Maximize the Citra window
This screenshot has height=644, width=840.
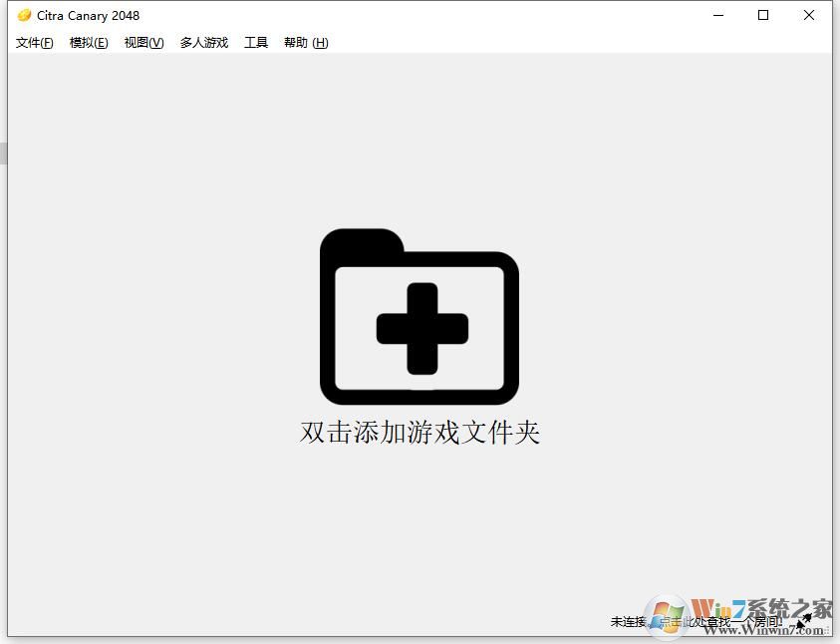coord(763,15)
